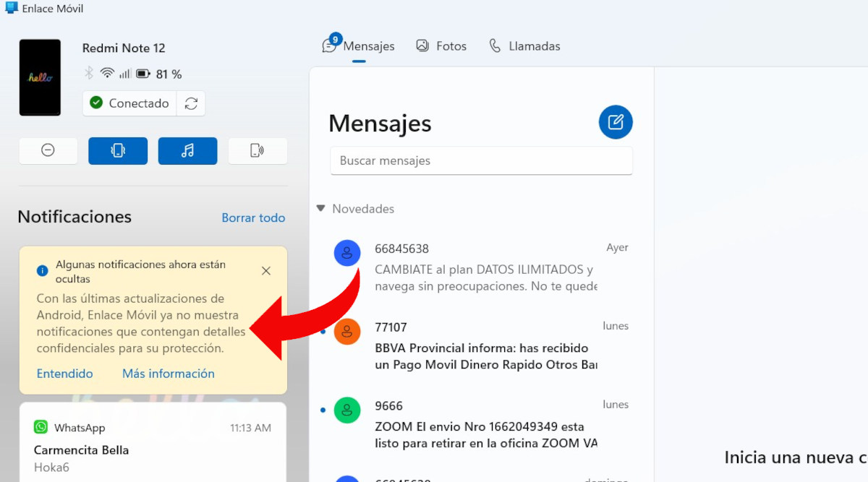Toggle phone audio music button
This screenshot has height=482, width=868.
click(187, 150)
